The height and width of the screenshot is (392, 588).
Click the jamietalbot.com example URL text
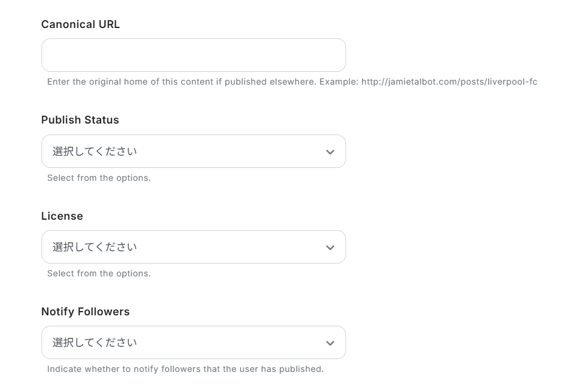[x=449, y=82]
